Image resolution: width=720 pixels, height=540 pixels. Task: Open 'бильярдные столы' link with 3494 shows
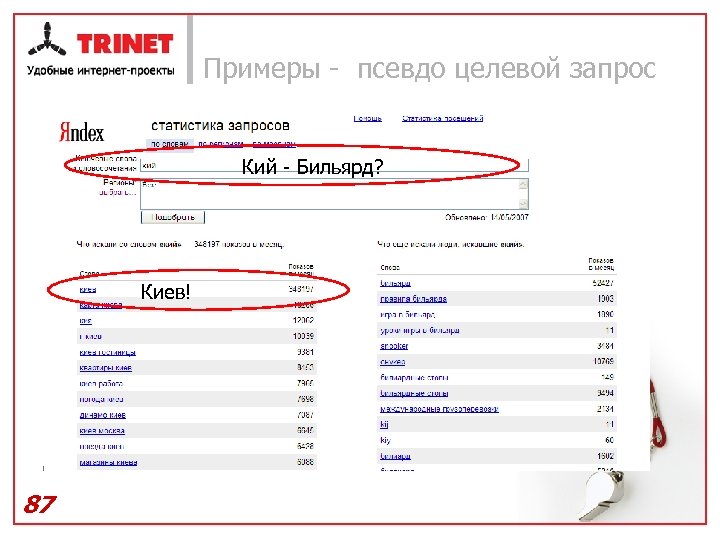coord(414,393)
